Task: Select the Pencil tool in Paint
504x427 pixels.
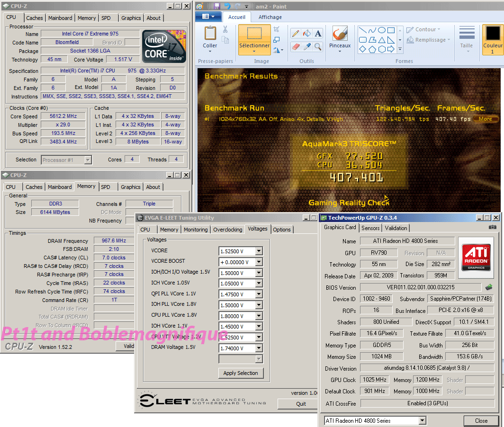Action: 296,34
